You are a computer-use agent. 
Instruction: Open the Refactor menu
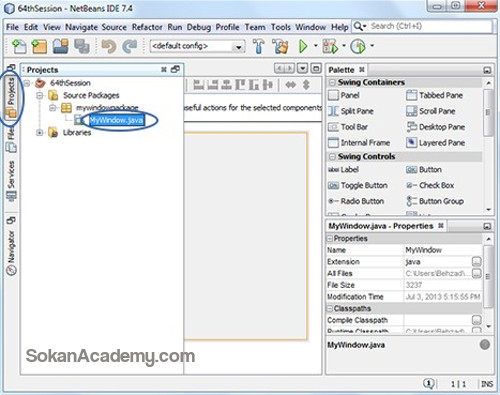pos(147,27)
